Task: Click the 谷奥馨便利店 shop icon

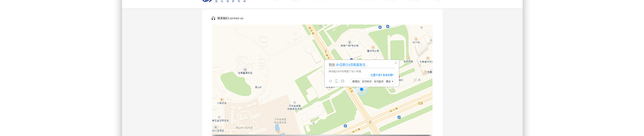Action: pyautogui.click(x=245, y=70)
